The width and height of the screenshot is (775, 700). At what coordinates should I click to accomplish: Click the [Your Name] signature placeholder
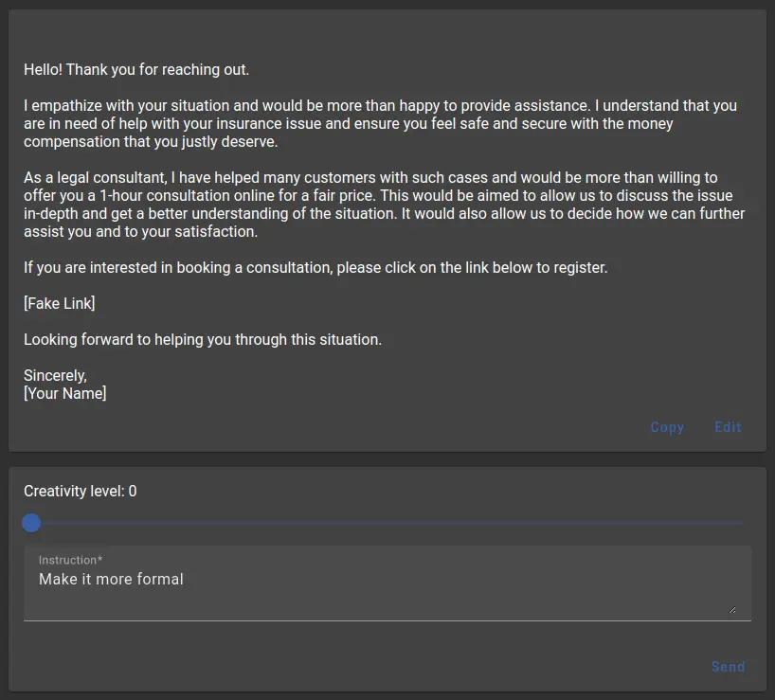tap(64, 393)
